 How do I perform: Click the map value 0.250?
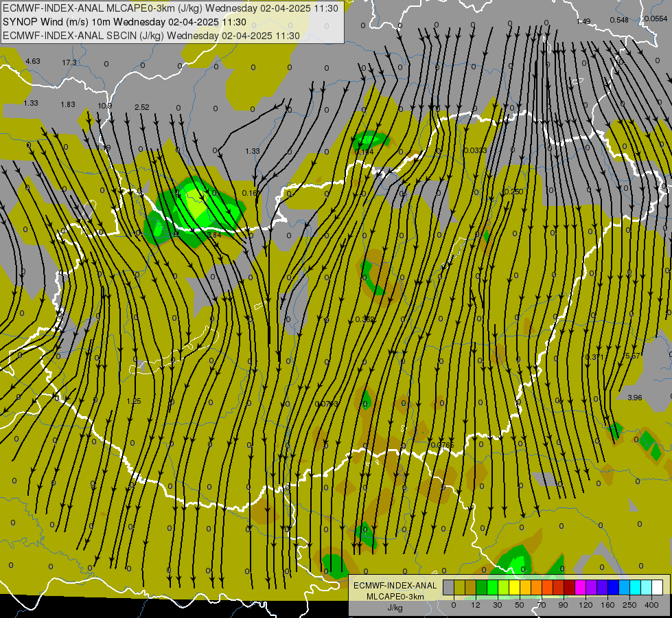[513, 192]
